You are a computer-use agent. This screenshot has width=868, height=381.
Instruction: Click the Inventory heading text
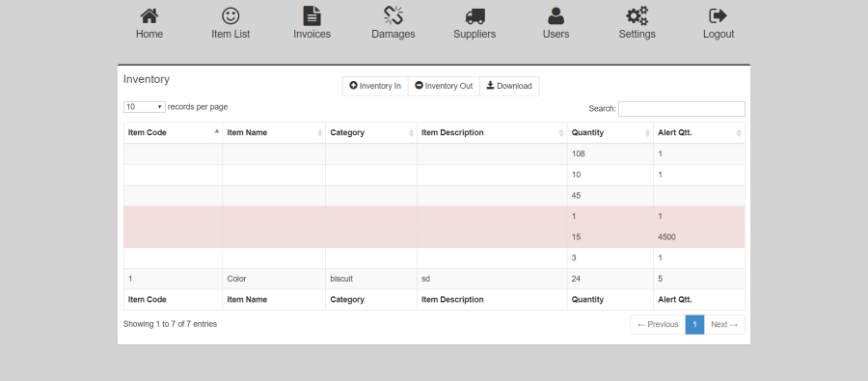pyautogui.click(x=147, y=79)
